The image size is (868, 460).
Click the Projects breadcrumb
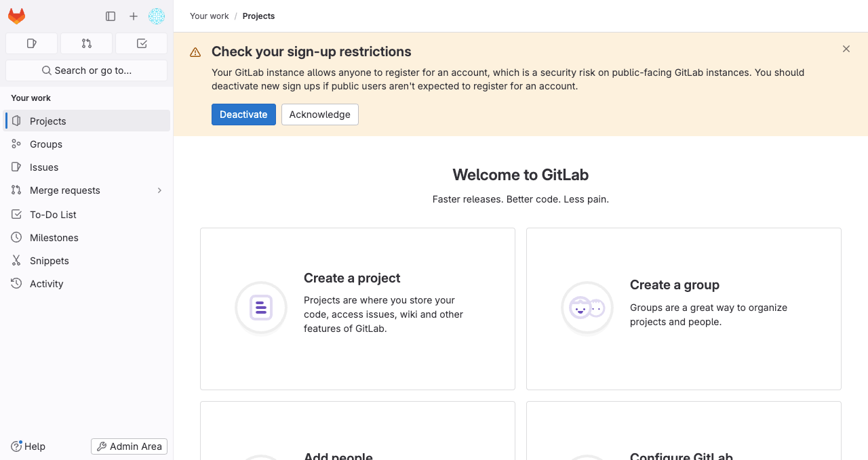(x=259, y=16)
